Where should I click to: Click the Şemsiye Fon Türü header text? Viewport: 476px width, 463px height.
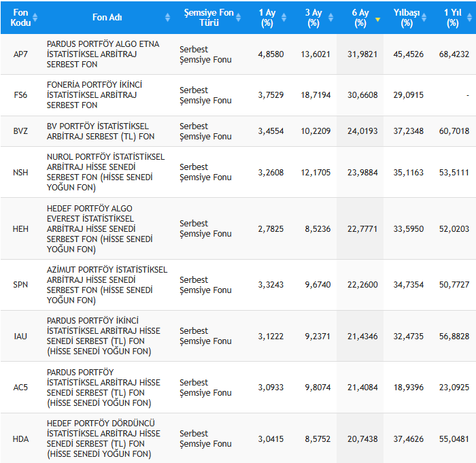pyautogui.click(x=209, y=17)
